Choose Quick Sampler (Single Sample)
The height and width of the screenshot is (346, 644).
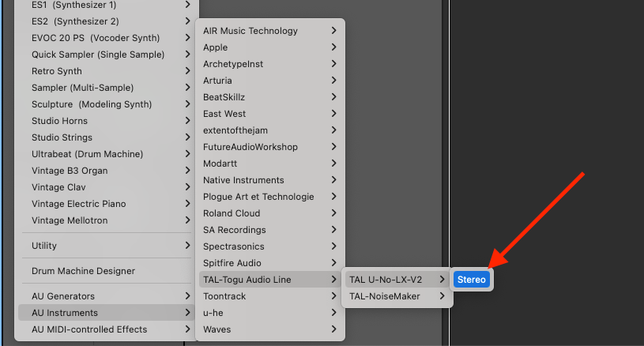[x=107, y=55]
